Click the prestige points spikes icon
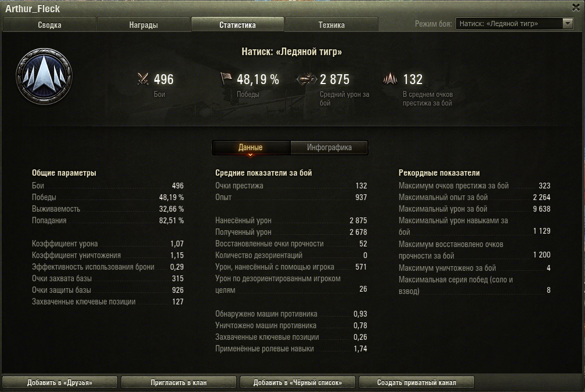Screen dimensions: 585x392 390,79
